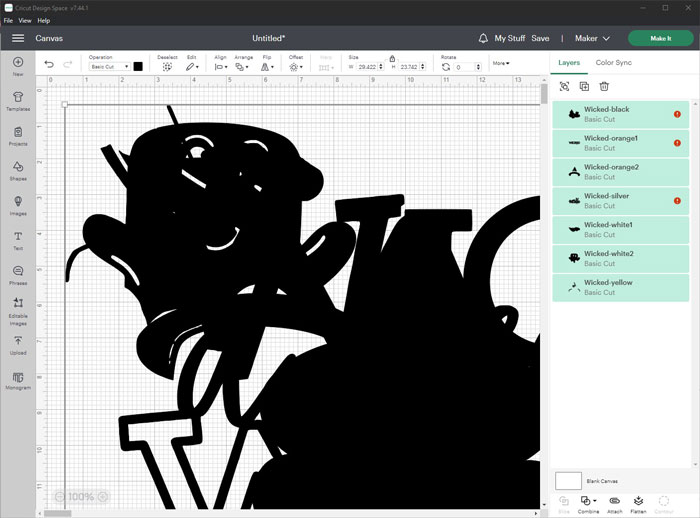Click the New project icon
Image resolution: width=700 pixels, height=518 pixels.
point(18,62)
